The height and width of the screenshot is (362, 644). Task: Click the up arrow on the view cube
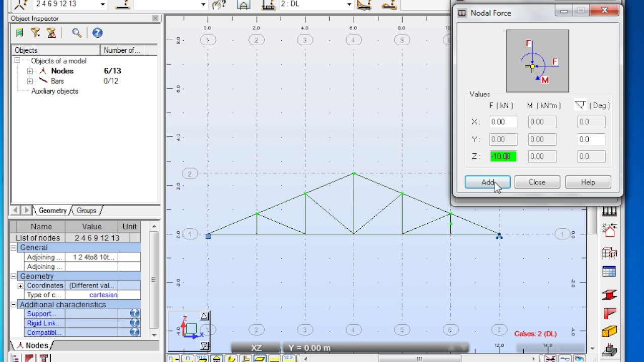(x=204, y=316)
